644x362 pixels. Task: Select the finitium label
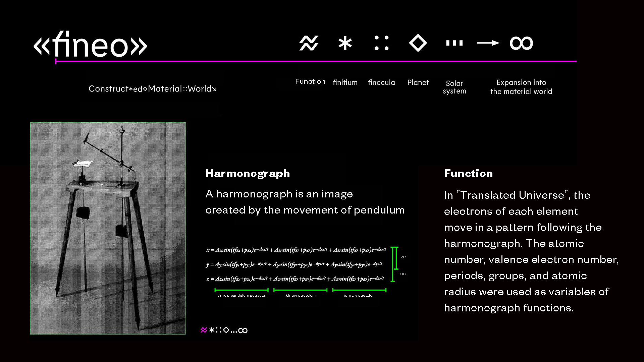coord(345,82)
